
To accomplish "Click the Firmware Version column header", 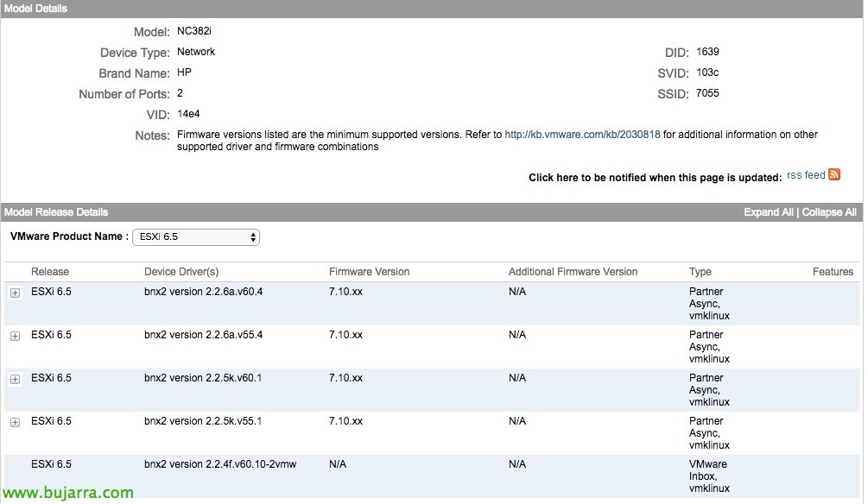I will point(370,272).
